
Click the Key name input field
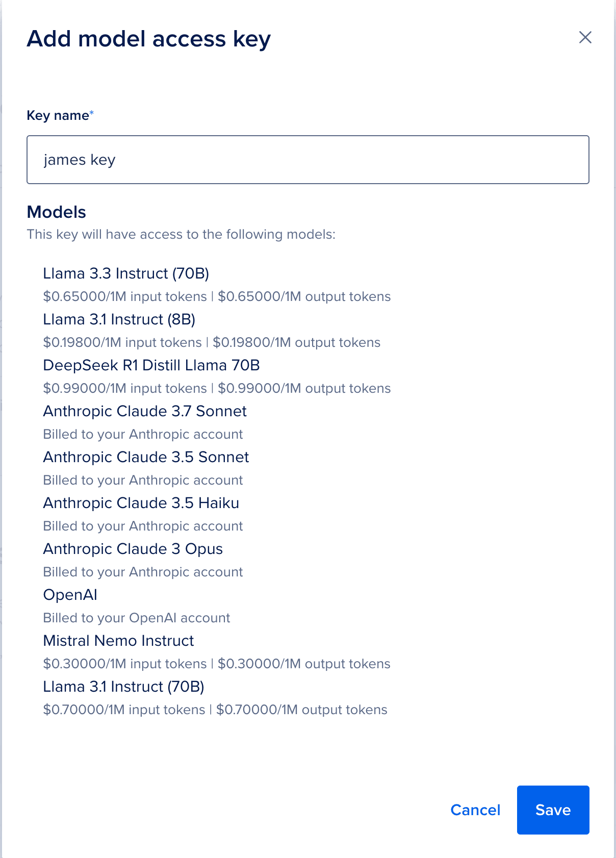click(x=307, y=159)
